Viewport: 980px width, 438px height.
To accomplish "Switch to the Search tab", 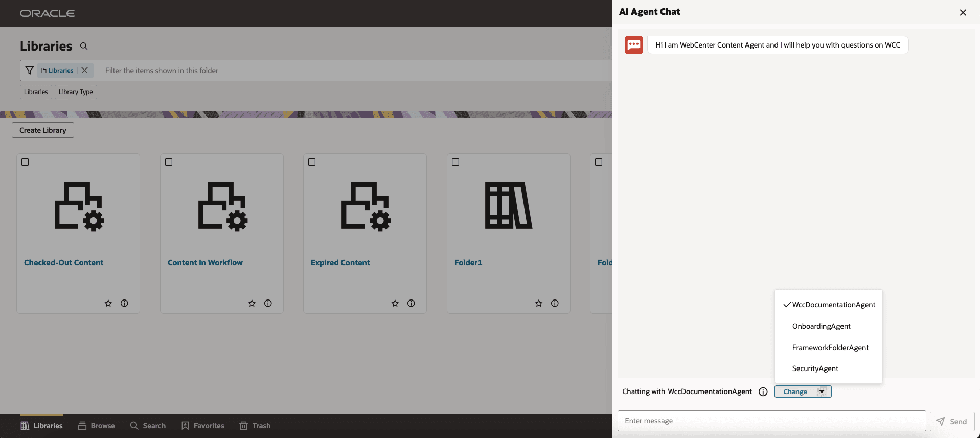I will (148, 426).
